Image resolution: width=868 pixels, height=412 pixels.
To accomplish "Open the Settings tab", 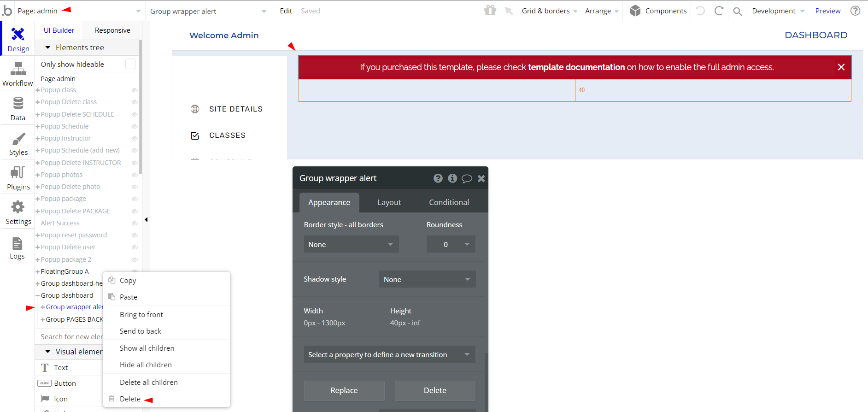I will pos(18,212).
